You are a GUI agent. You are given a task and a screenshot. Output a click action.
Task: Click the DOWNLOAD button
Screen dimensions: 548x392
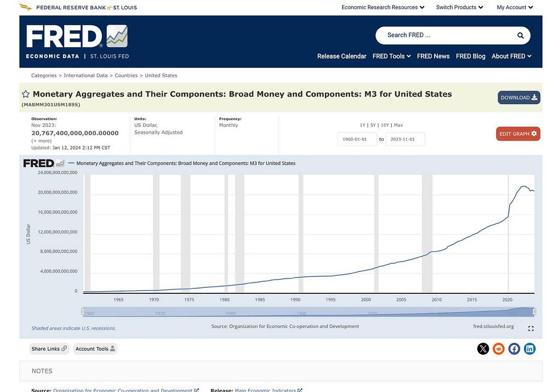519,98
